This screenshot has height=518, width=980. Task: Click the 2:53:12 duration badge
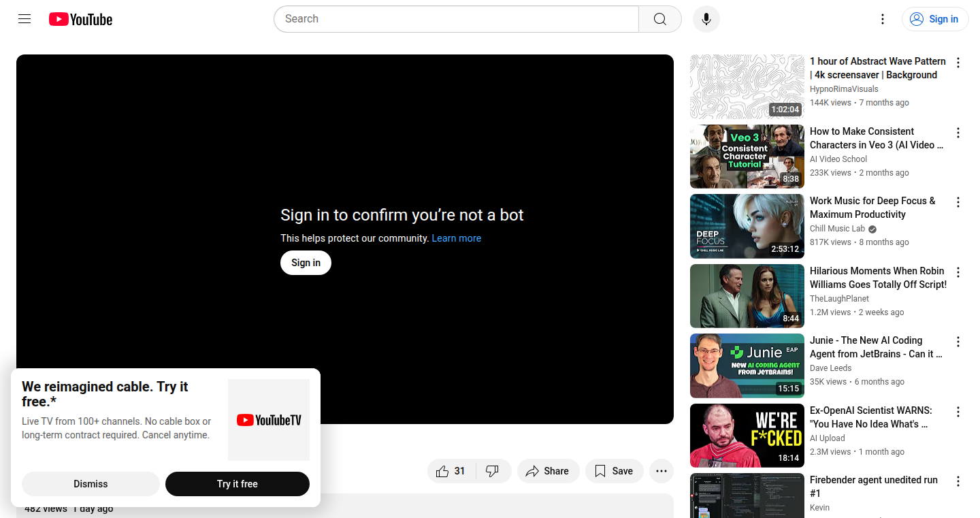(785, 249)
